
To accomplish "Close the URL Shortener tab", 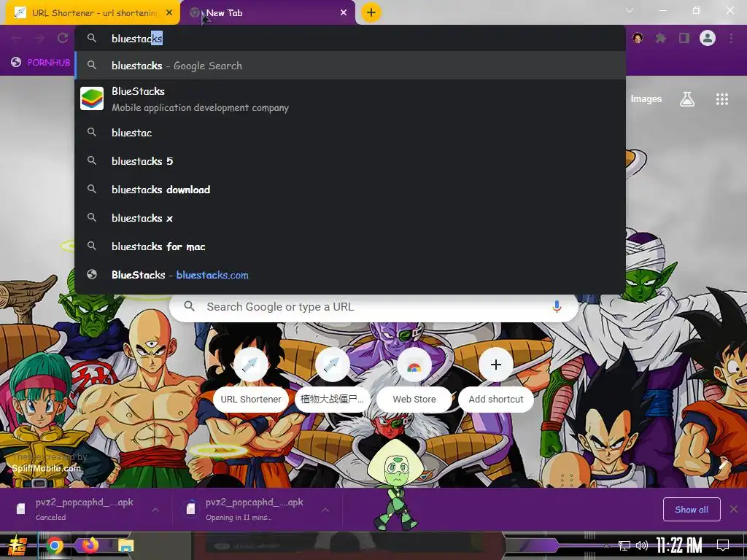I will coord(169,13).
